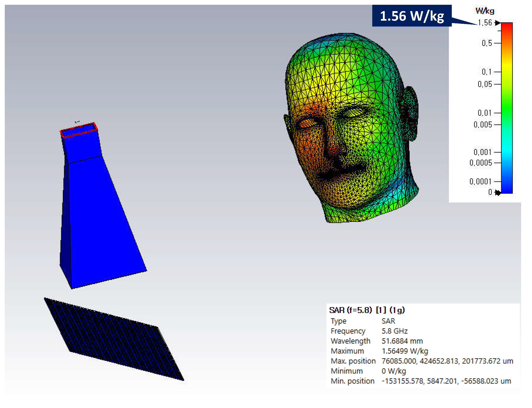Click the 0,001 tick label on the scale
Viewport: 532px width, 408px height.
coord(483,152)
